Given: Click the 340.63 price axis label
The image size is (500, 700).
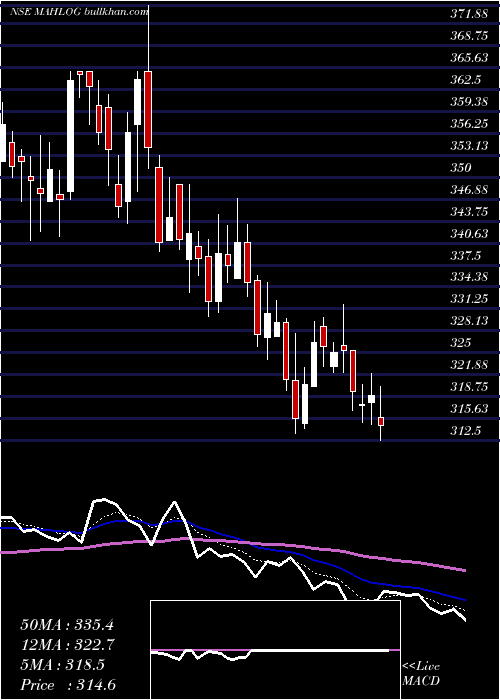Looking at the screenshot, I should click(469, 233).
